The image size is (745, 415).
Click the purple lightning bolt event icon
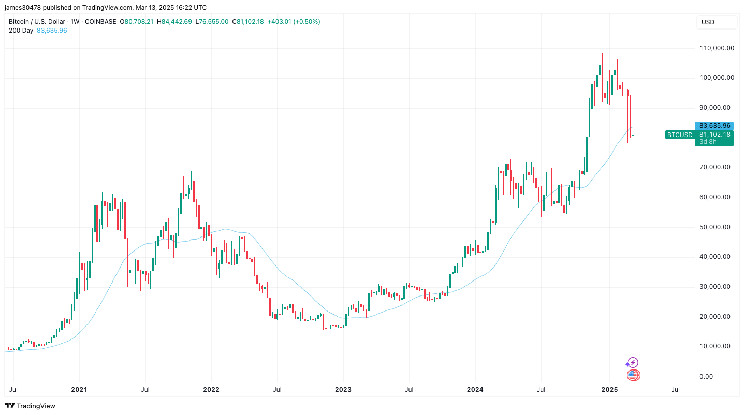(x=632, y=363)
